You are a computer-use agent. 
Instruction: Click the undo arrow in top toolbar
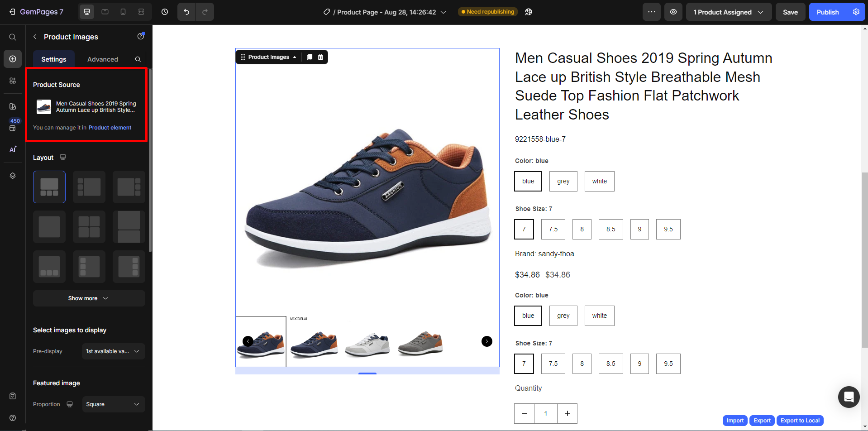pos(186,12)
